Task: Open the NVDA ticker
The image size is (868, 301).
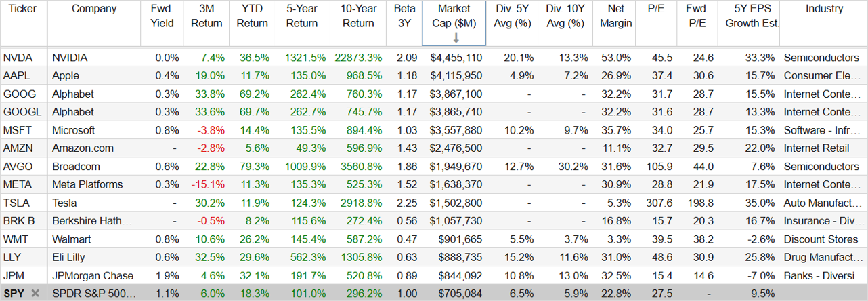Action: (17, 58)
